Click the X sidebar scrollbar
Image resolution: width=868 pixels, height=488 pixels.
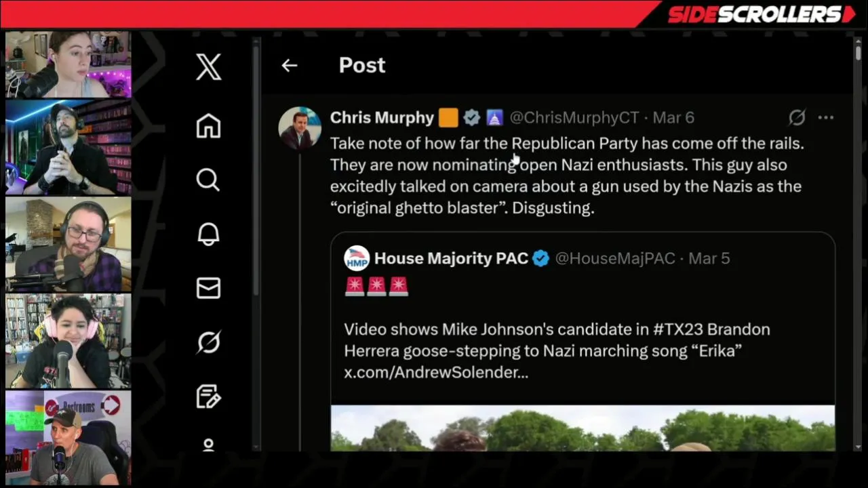(x=256, y=169)
